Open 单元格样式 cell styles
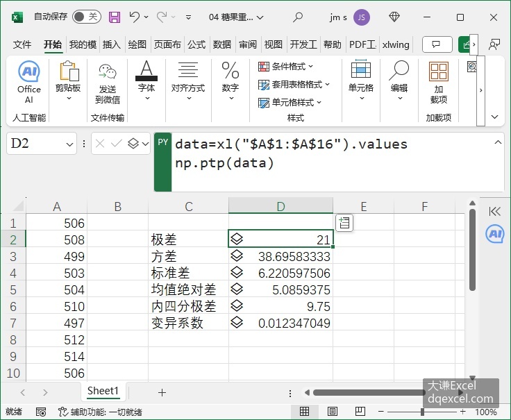The height and width of the screenshot is (420, 511). pyautogui.click(x=290, y=102)
